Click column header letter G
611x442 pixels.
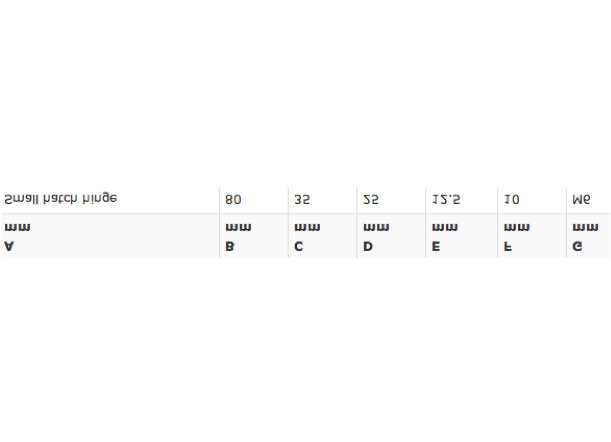pos(577,246)
